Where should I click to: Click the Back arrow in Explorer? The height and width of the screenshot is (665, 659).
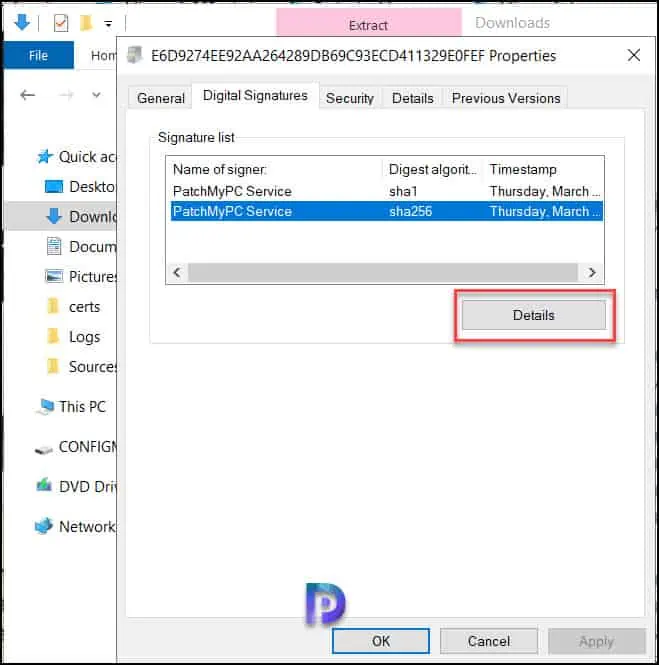(x=28, y=95)
